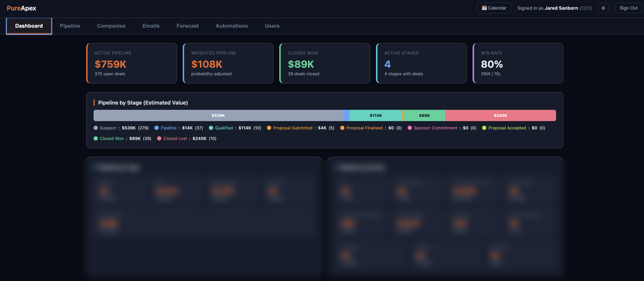Sign out of the account

[x=628, y=8]
